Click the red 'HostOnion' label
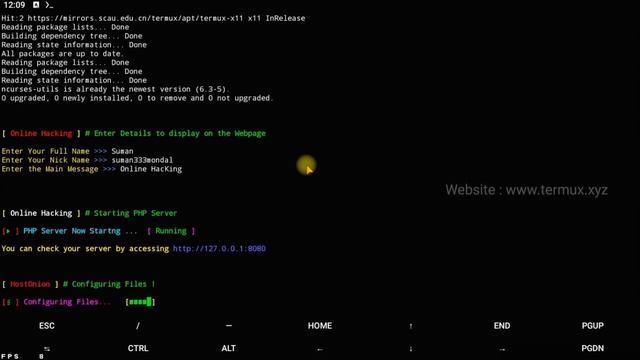The width and height of the screenshot is (640, 360). pyautogui.click(x=30, y=284)
